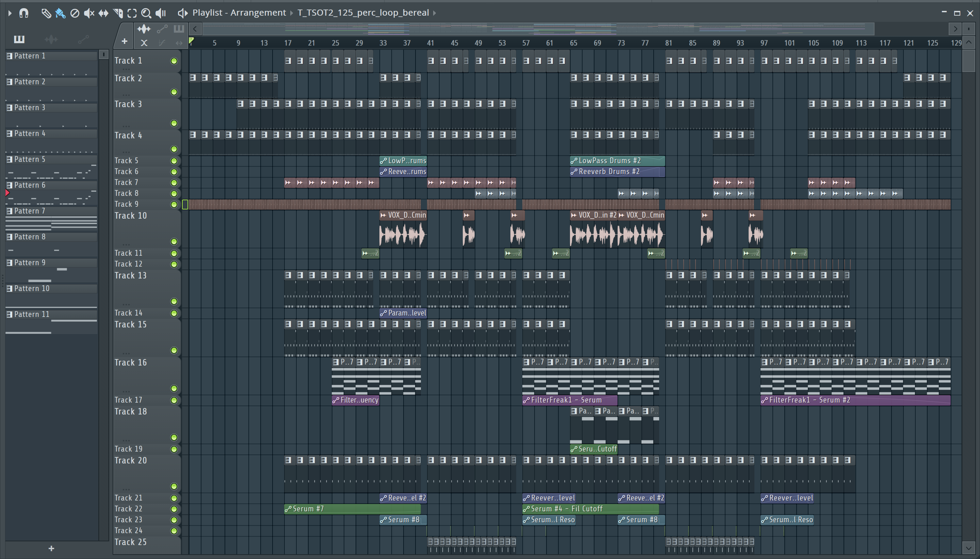Toggle Track 5 mute switch
The image size is (980, 559).
(174, 161)
